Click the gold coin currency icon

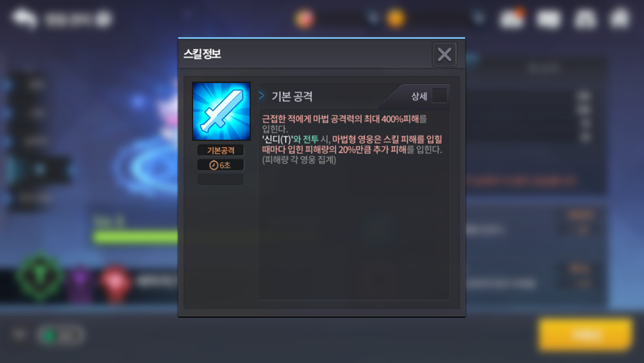[396, 18]
